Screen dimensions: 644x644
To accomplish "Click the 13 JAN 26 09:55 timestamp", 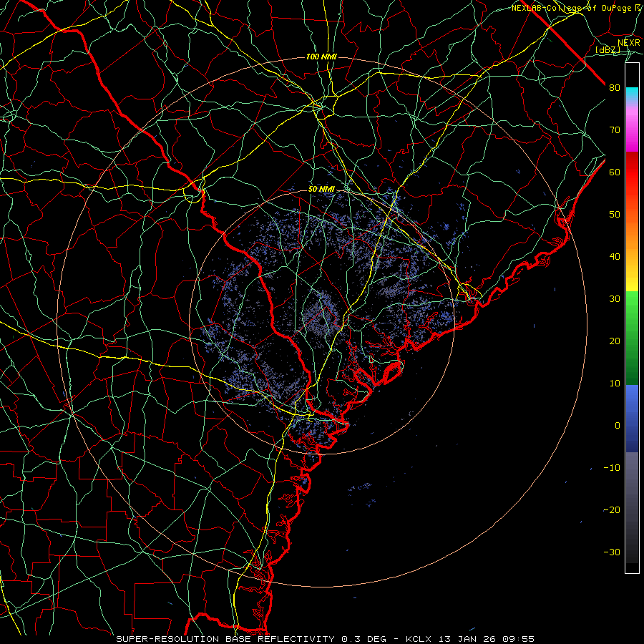I will click(487, 639).
